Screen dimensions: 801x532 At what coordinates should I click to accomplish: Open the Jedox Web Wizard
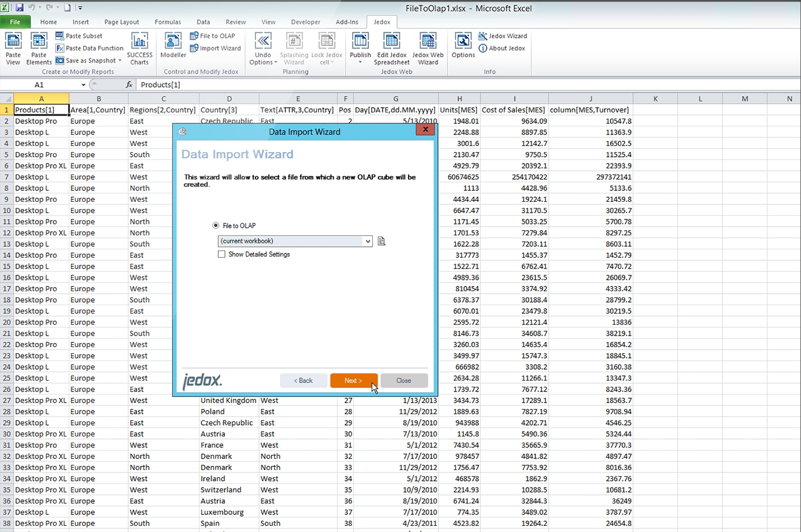point(428,49)
